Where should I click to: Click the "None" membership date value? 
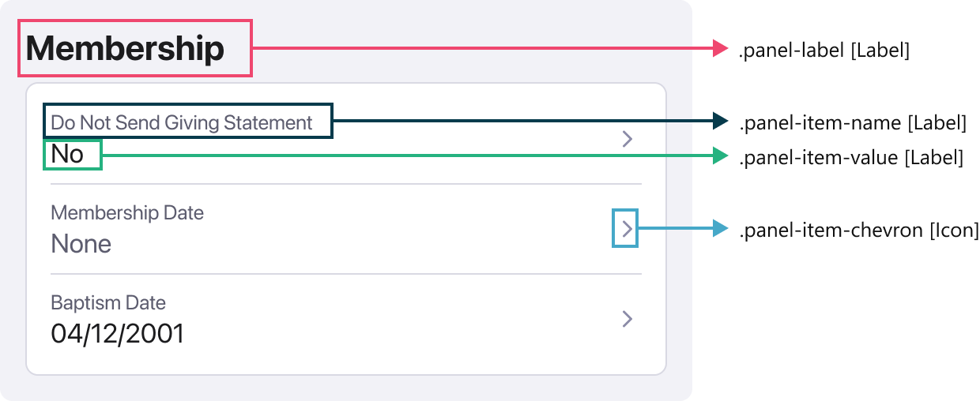pos(81,244)
